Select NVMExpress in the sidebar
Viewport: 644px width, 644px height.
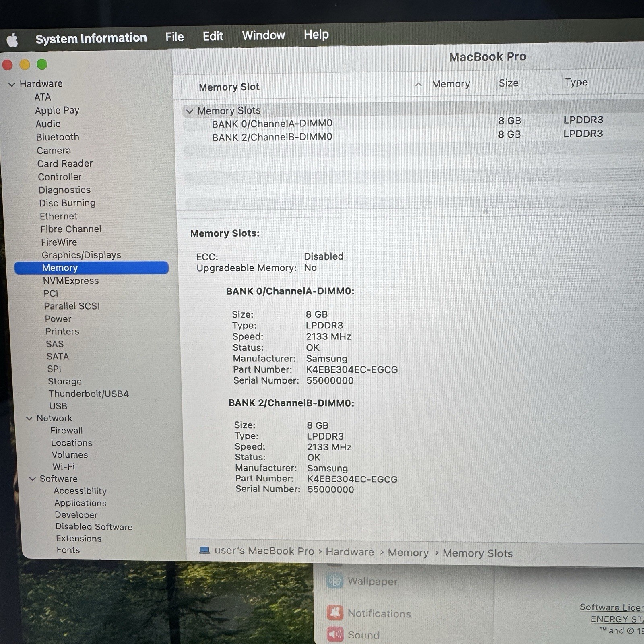71,281
